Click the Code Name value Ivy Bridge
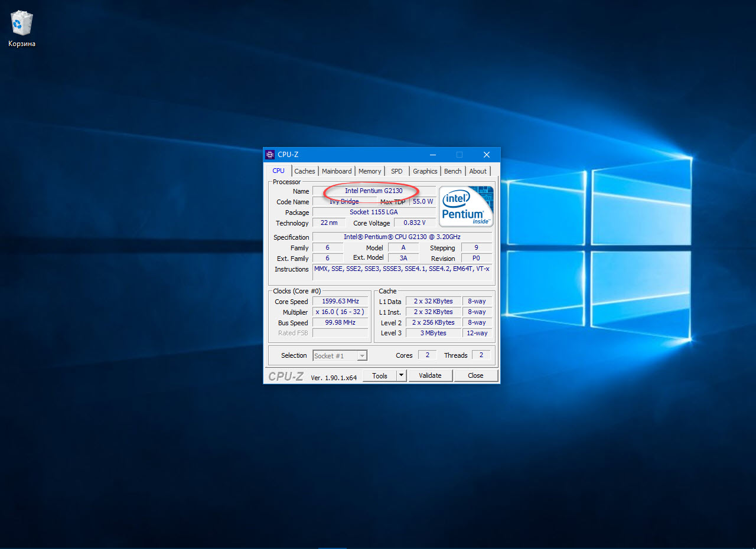The width and height of the screenshot is (756, 549). tap(344, 201)
